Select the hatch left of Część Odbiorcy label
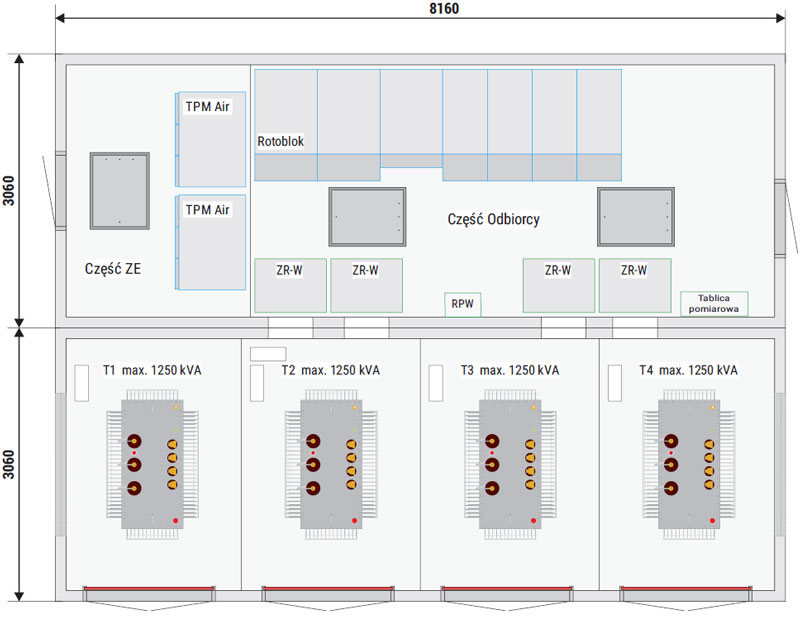Screen dimensions: 800x617 coord(368,216)
